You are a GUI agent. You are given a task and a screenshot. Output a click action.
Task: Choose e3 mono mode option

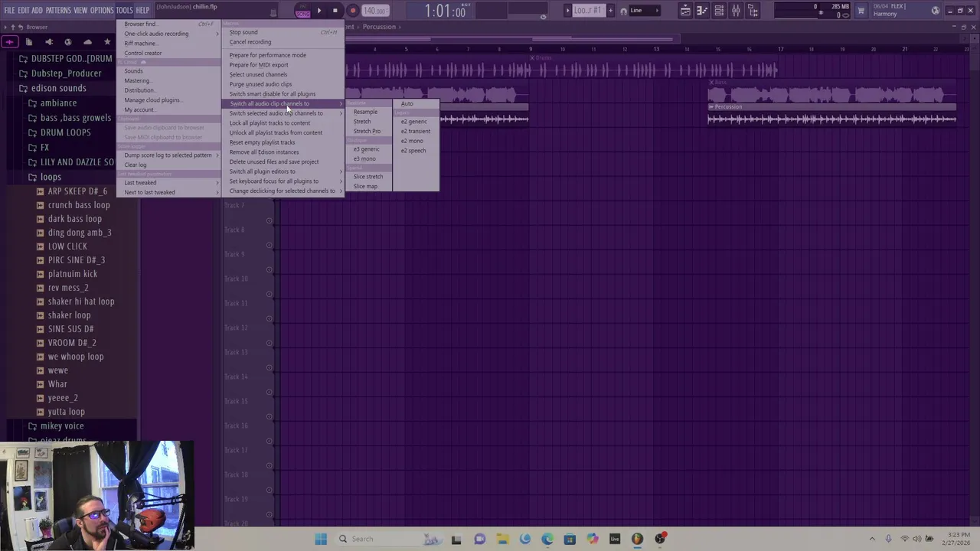(x=371, y=158)
